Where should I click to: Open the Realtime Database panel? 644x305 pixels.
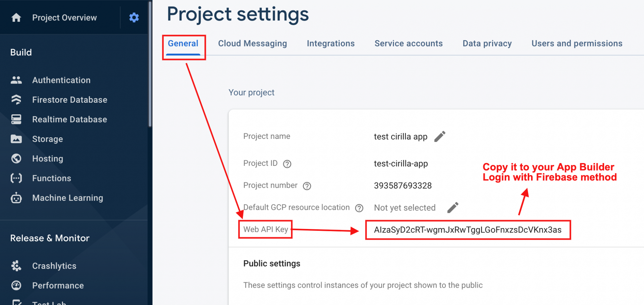(69, 119)
